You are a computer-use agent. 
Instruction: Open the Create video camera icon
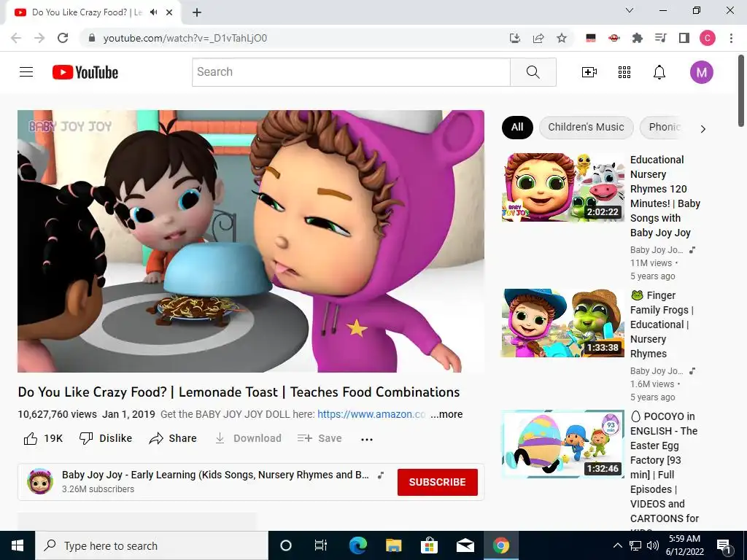589,72
